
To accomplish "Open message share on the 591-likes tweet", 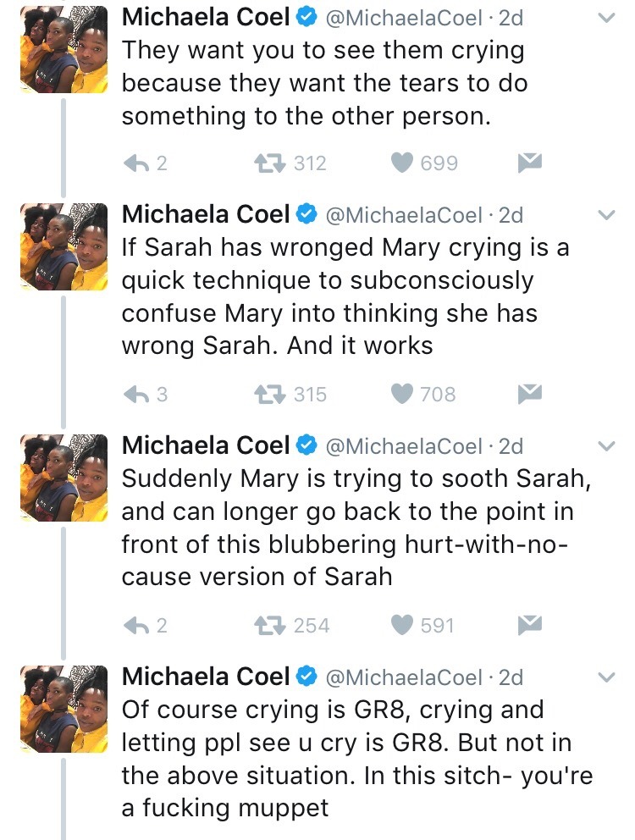I will tap(530, 625).
